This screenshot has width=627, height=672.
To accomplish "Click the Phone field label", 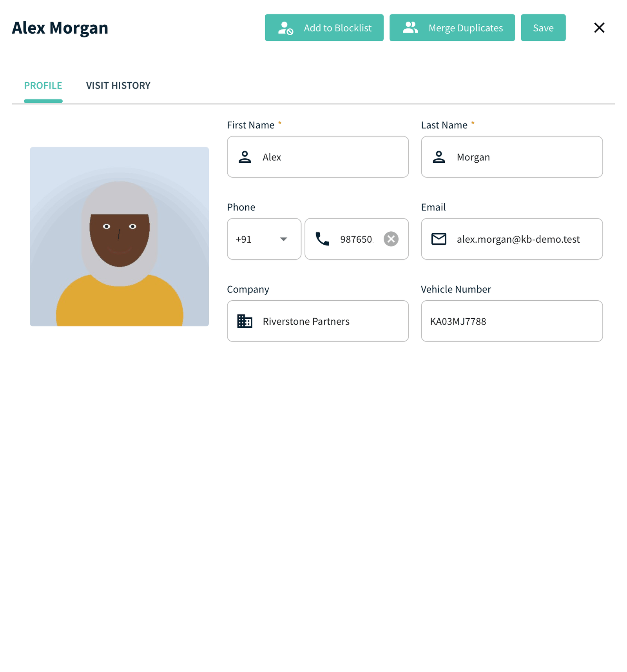I will (x=241, y=207).
